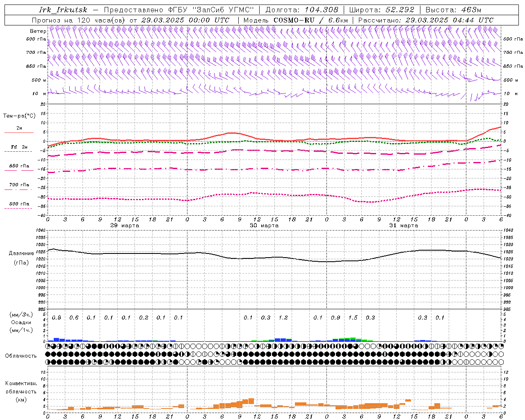Click the Облачность cloud cover label

(21, 356)
